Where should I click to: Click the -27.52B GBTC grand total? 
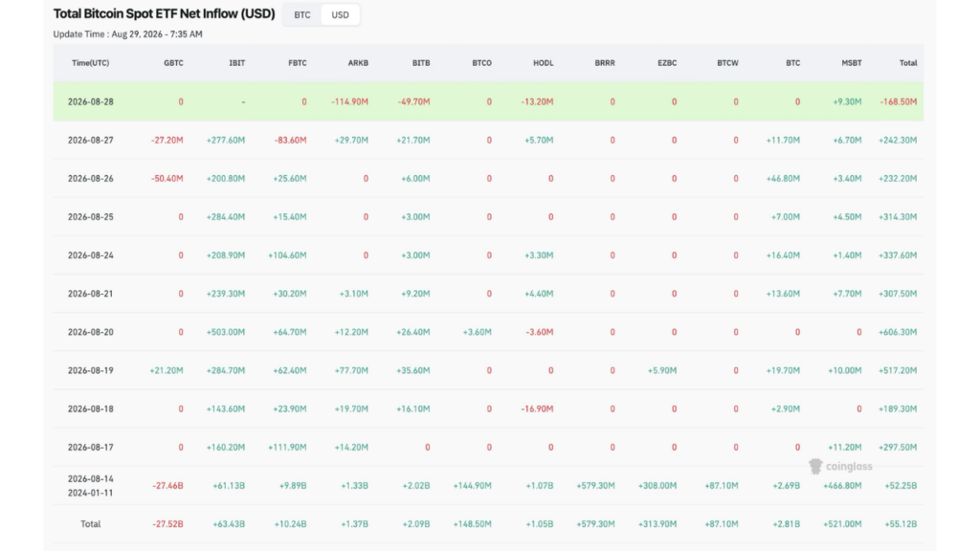coord(167,524)
